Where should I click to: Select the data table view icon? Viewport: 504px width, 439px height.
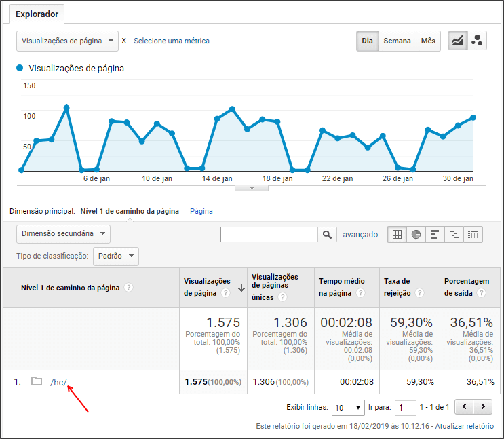click(x=398, y=235)
